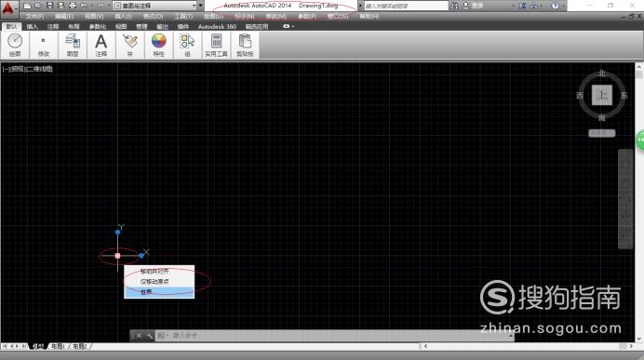
Task: Choose 世界 in the UCS grip menu
Action: [159, 292]
